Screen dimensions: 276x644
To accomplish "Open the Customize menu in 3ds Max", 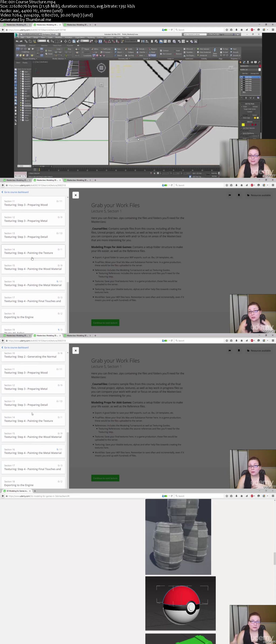I will point(110,38).
